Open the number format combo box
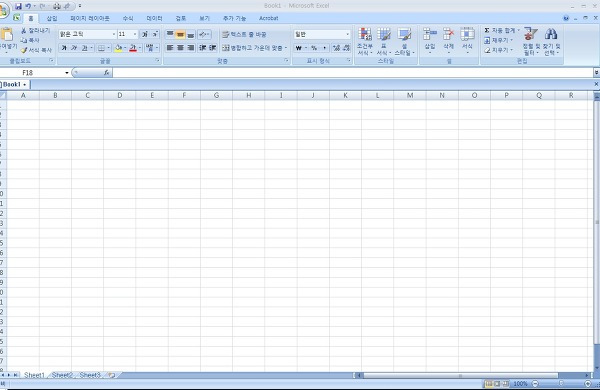 (322, 34)
